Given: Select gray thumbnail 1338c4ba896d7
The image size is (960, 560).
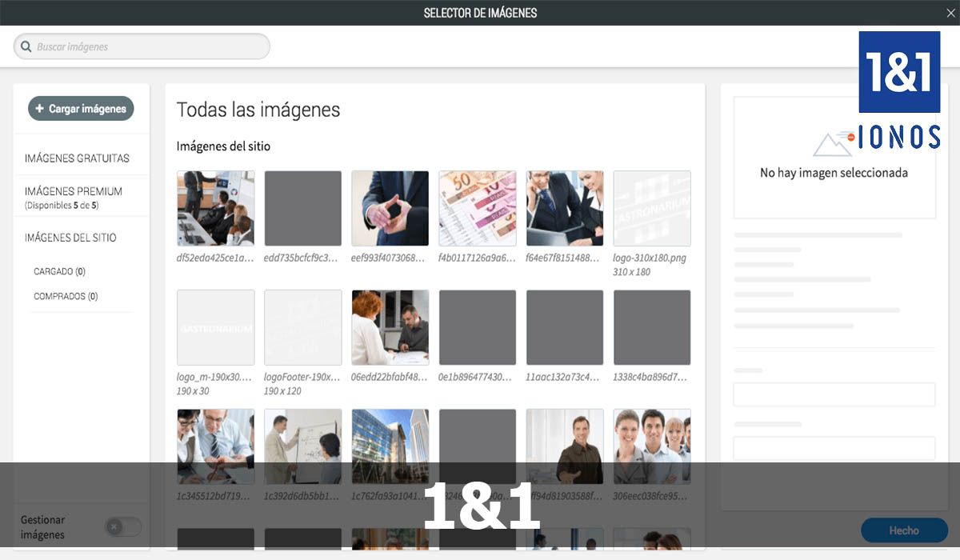Looking at the screenshot, I should click(x=652, y=327).
